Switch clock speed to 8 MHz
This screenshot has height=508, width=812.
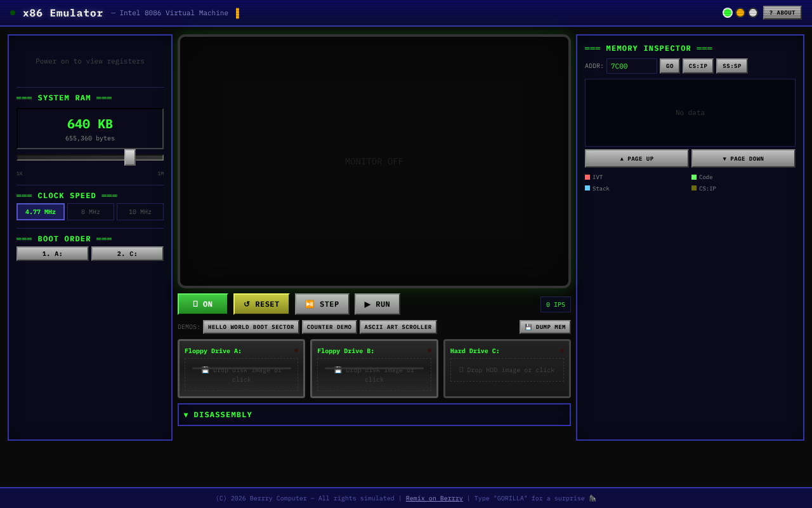[90, 211]
